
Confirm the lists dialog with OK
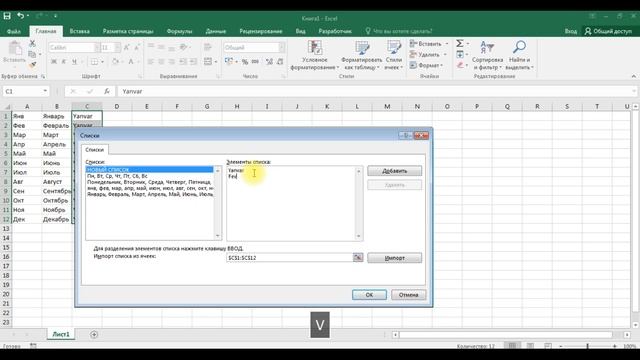point(369,295)
